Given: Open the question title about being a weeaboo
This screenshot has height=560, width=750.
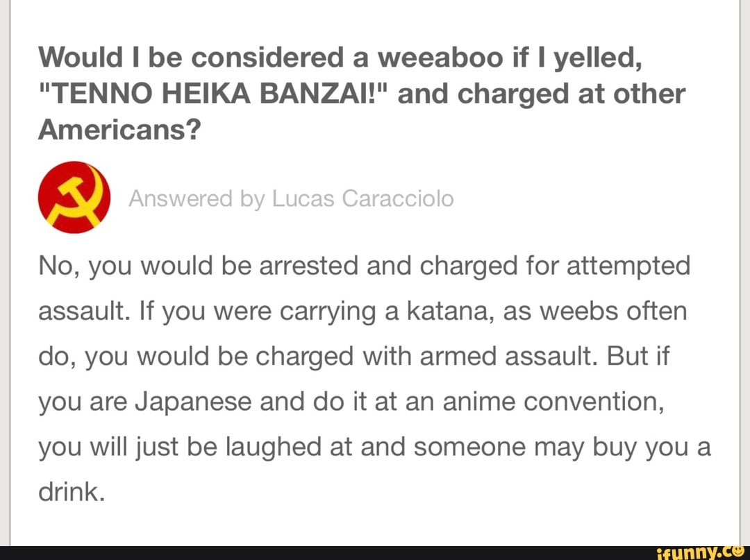Looking at the screenshot, I should pos(362,94).
